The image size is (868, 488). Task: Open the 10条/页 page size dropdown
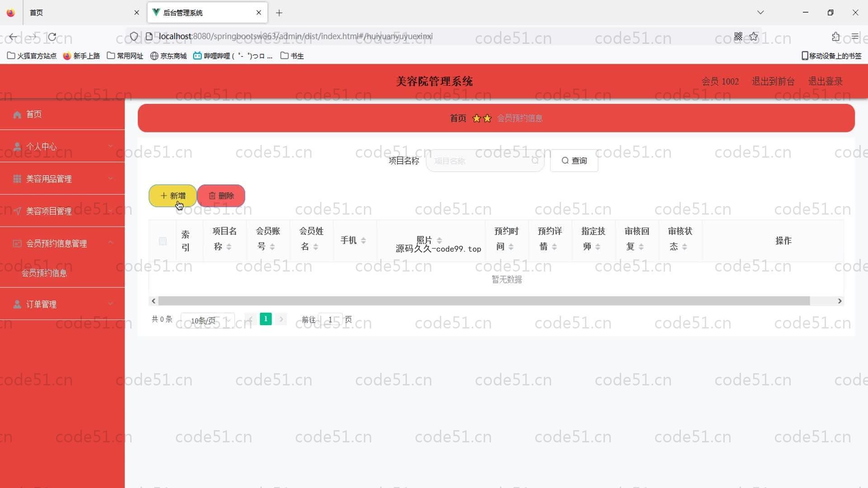(208, 320)
